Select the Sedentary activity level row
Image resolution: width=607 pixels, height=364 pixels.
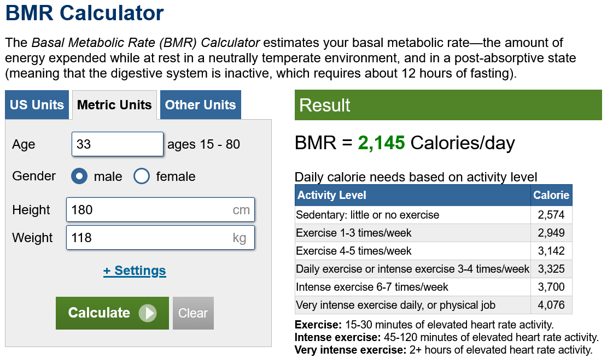point(413,215)
